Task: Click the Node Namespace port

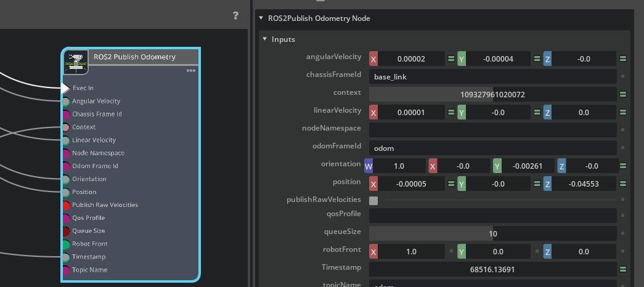Action: [65, 153]
